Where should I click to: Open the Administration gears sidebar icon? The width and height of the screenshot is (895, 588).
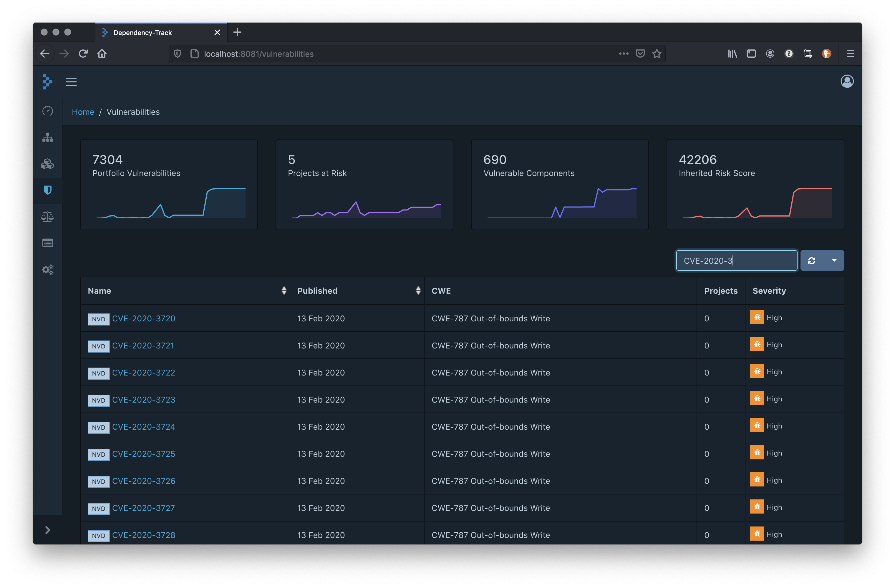coord(47,270)
